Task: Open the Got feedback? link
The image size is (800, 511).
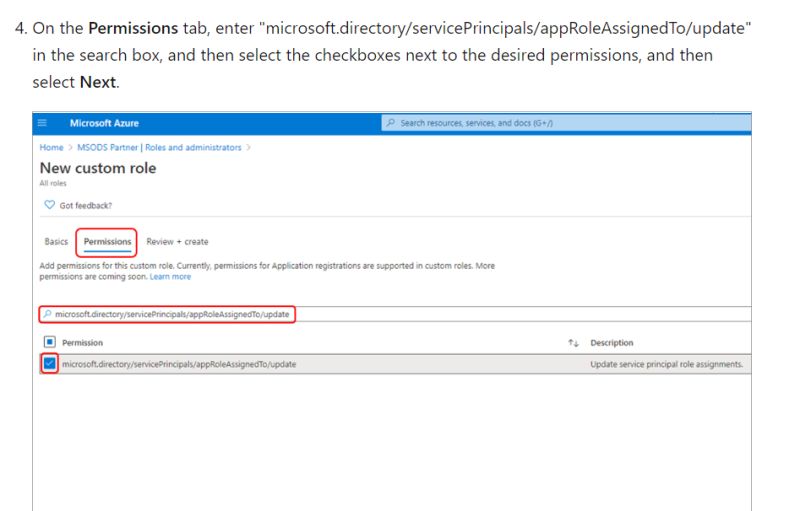Action: [x=86, y=206]
